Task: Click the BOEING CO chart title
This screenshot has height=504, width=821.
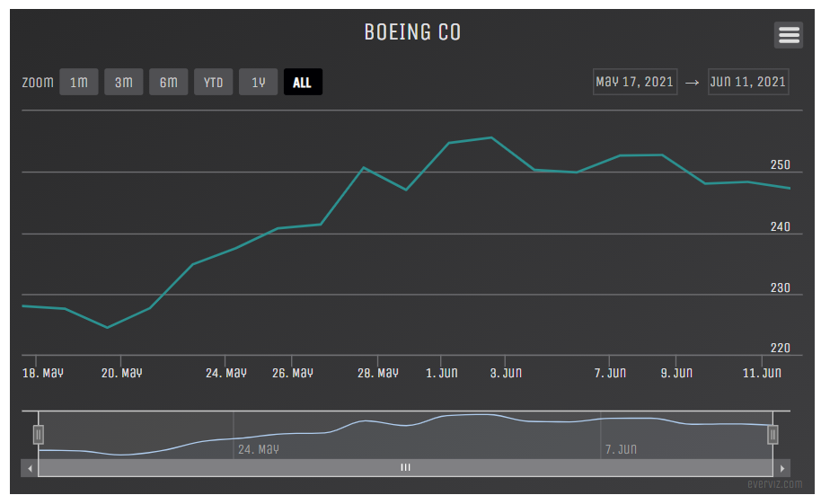Action: (x=412, y=32)
